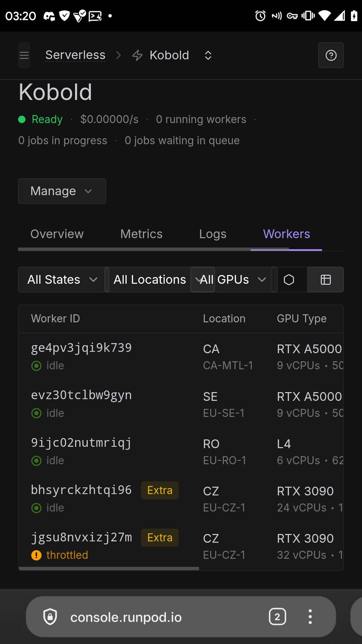Click the idle status icon for 9ijc02nutmriqj

pyautogui.click(x=36, y=461)
